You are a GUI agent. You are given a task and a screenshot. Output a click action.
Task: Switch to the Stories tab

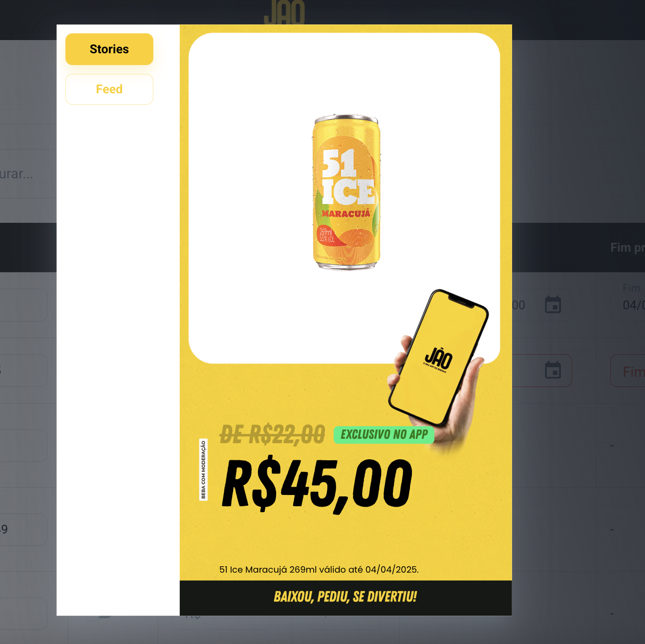pyautogui.click(x=109, y=49)
